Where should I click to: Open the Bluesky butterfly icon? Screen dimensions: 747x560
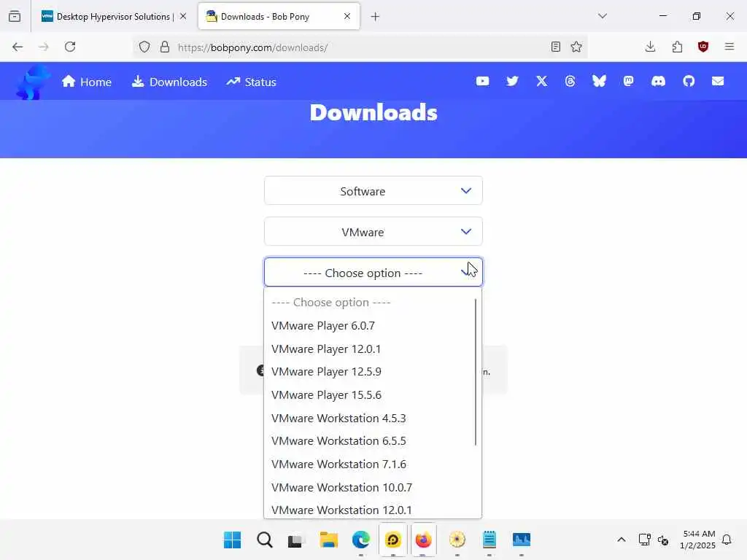(x=599, y=82)
